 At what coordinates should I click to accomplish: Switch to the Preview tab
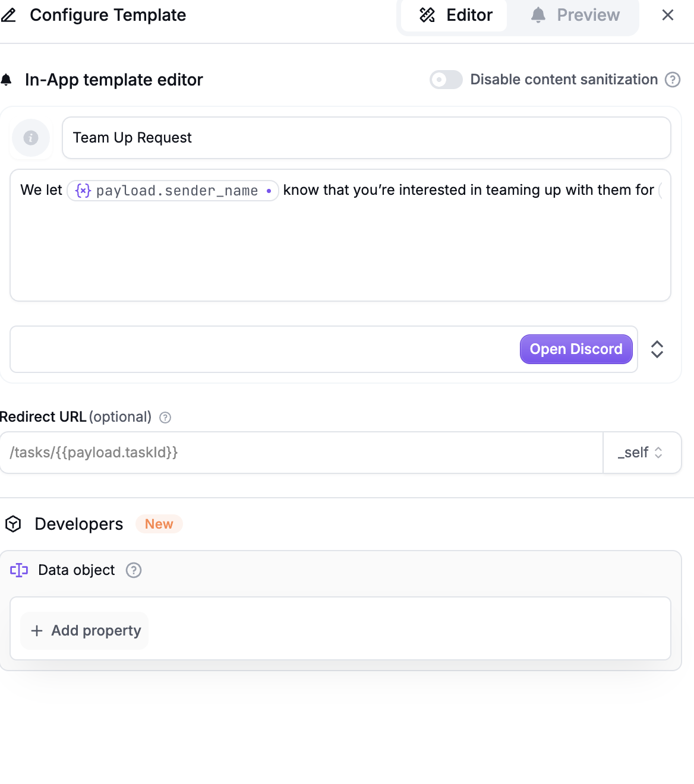[x=575, y=15]
